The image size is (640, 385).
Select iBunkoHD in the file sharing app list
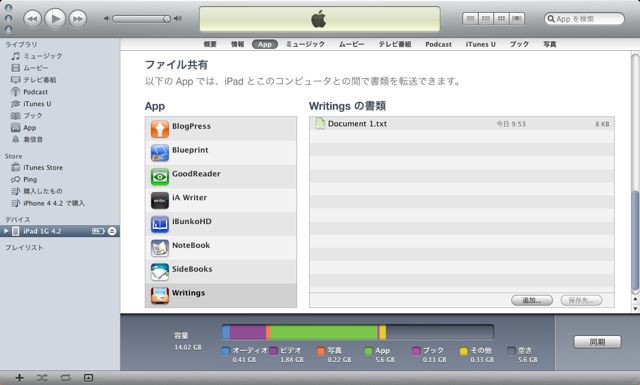221,224
